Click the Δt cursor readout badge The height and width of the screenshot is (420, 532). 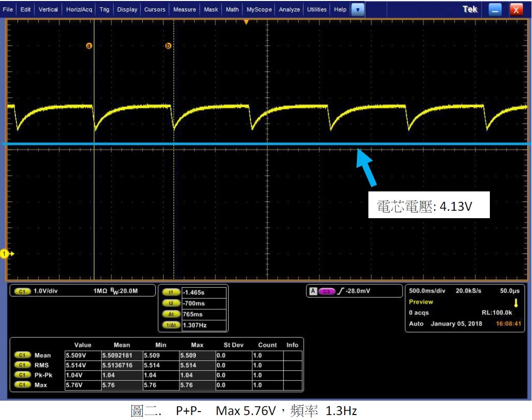[171, 314]
